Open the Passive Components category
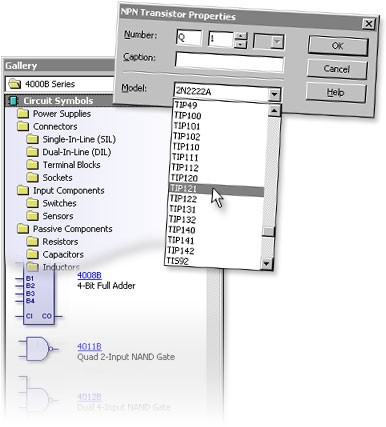This screenshot has height=427, width=386. pyautogui.click(x=72, y=229)
